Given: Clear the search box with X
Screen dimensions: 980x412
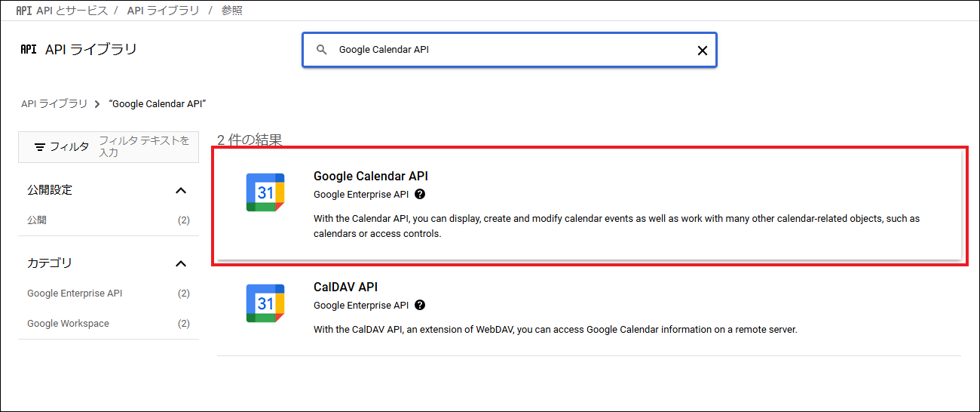Looking at the screenshot, I should 702,51.
